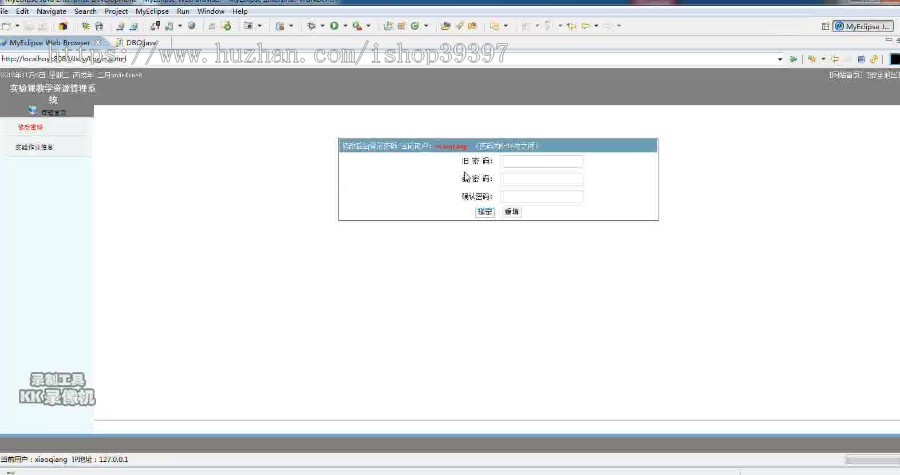The image size is (900, 475).
Task: Click the run server toolbar icon
Action: (169, 26)
